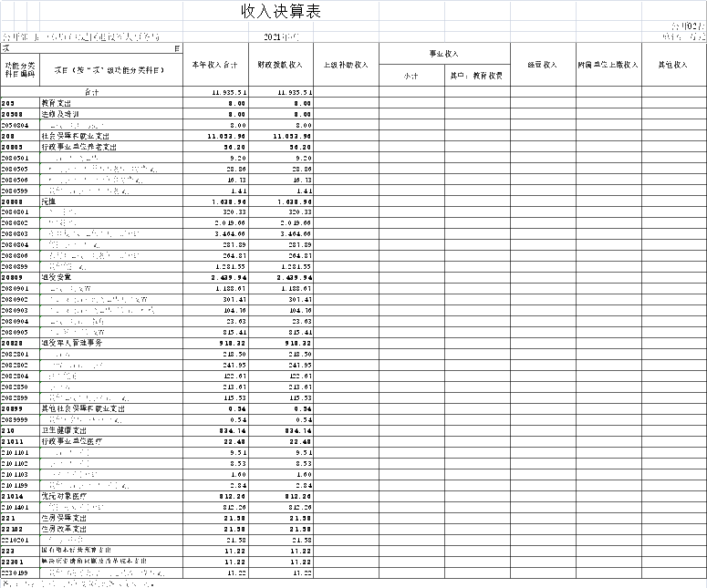Select code cell 2080903

[x=20, y=311]
